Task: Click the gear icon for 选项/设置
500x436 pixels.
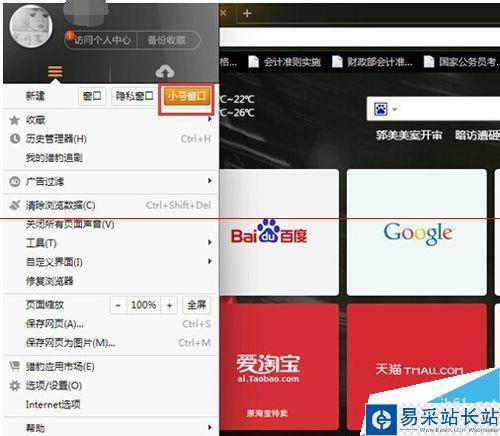Action: [x=15, y=386]
